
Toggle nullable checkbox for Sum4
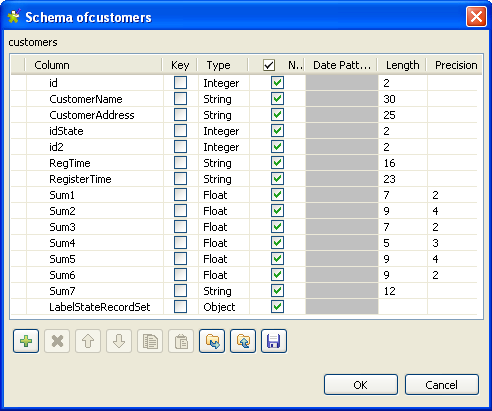(277, 243)
